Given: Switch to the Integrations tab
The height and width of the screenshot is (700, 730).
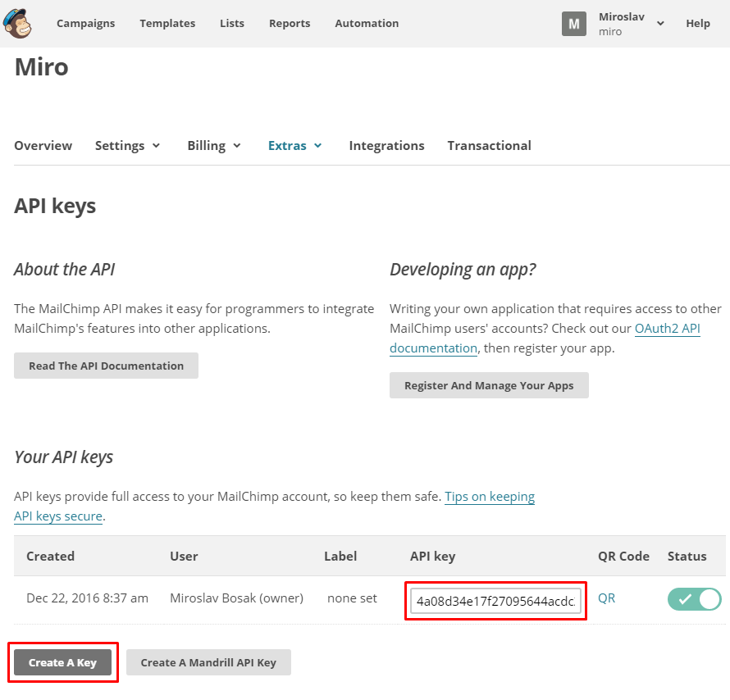Looking at the screenshot, I should [386, 146].
